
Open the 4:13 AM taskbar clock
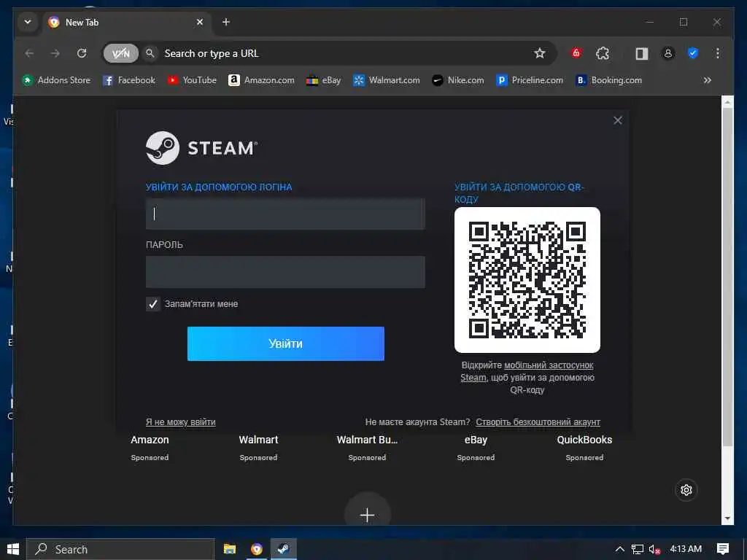[686, 549]
